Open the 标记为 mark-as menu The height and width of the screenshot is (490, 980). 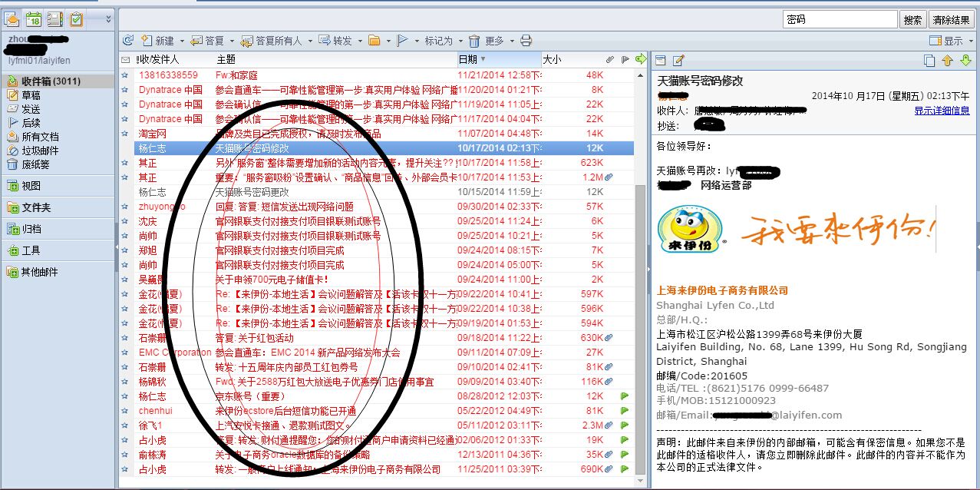pyautogui.click(x=444, y=41)
